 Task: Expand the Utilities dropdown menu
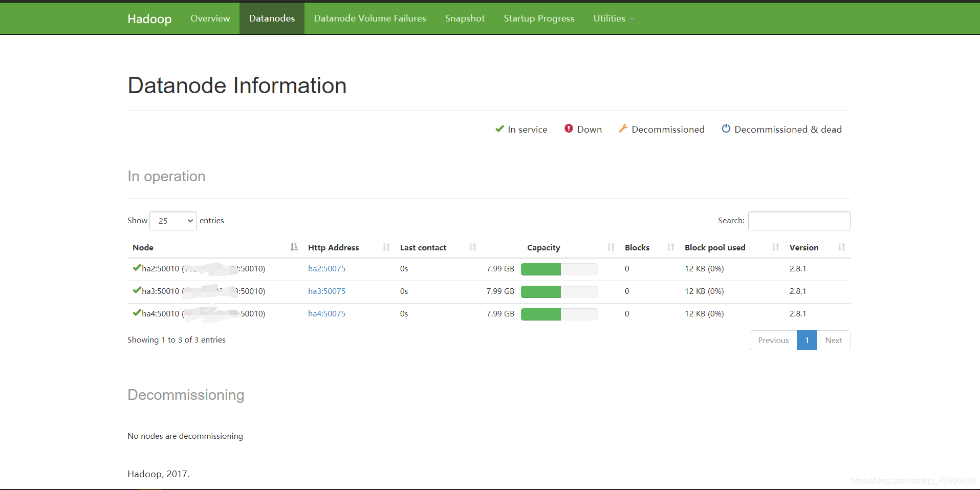coord(614,18)
